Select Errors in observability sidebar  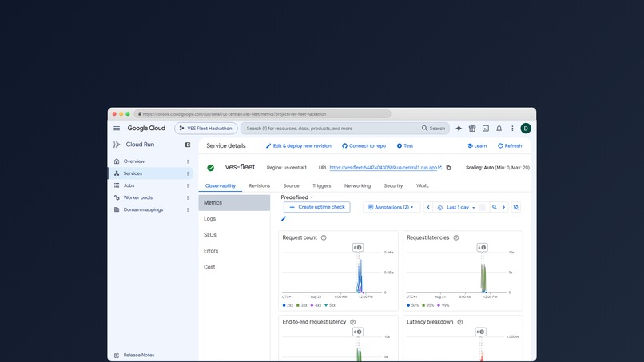click(x=234, y=251)
